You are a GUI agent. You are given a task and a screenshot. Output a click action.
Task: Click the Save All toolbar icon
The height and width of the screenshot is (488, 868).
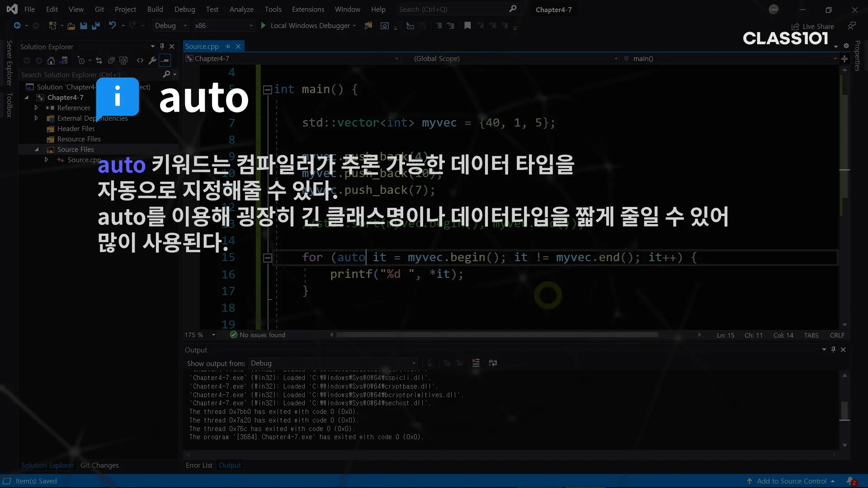(95, 26)
